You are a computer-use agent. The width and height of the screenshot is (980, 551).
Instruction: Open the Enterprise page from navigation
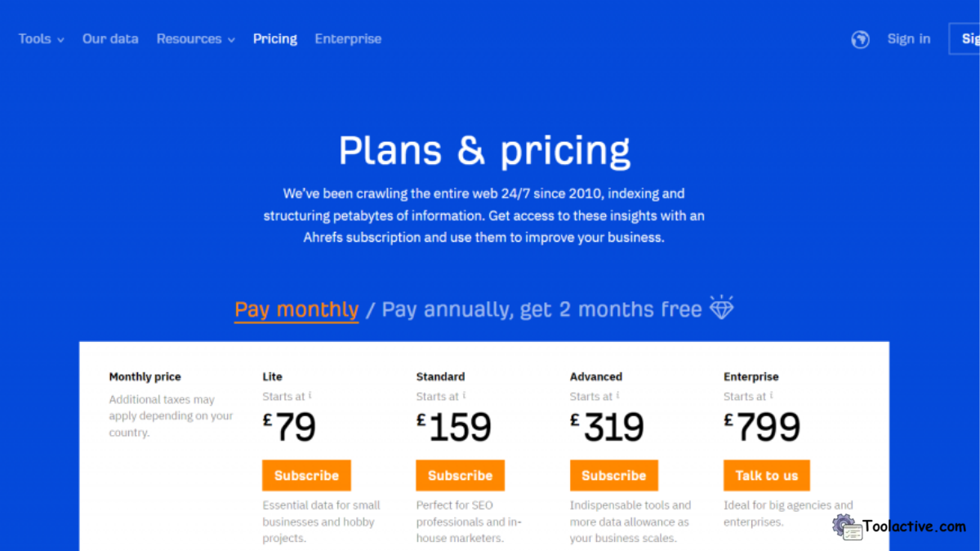tap(348, 38)
